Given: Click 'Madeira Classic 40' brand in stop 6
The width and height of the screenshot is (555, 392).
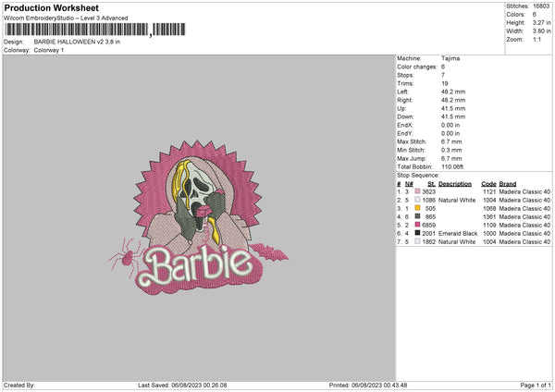Looking at the screenshot, I should point(524,234).
